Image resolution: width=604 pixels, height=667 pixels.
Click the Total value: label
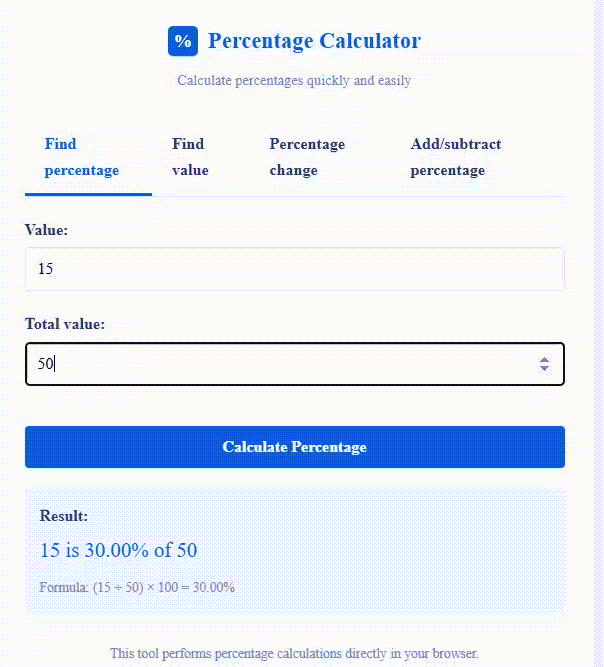coord(65,324)
